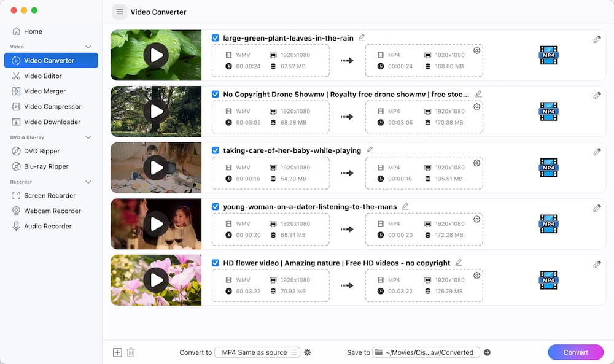Uncheck large-green-plant-leaves-in-the-rain video
This screenshot has height=364, width=614.
click(216, 38)
